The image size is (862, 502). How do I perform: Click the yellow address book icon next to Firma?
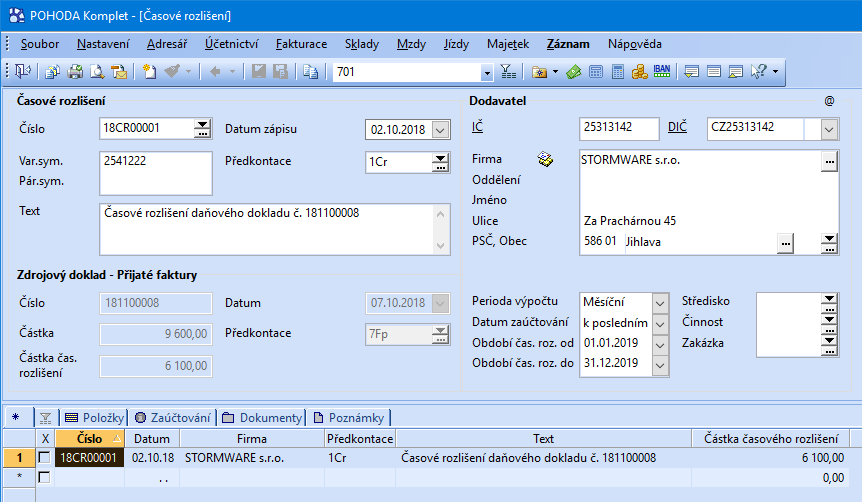(x=545, y=159)
